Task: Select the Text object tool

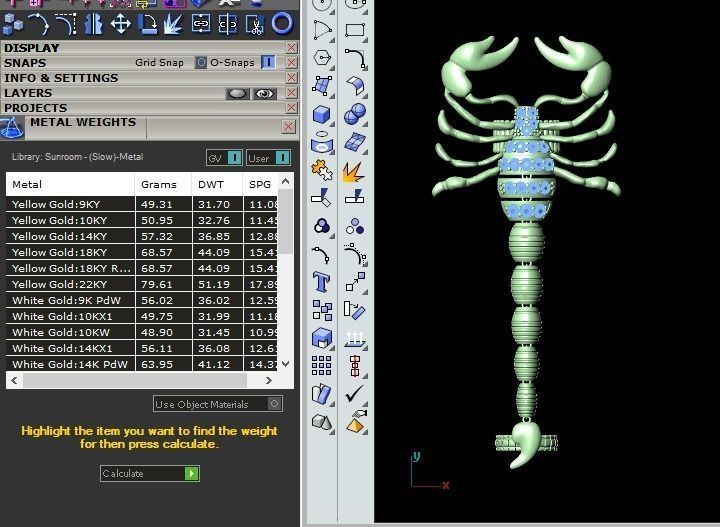Action: pos(321,281)
